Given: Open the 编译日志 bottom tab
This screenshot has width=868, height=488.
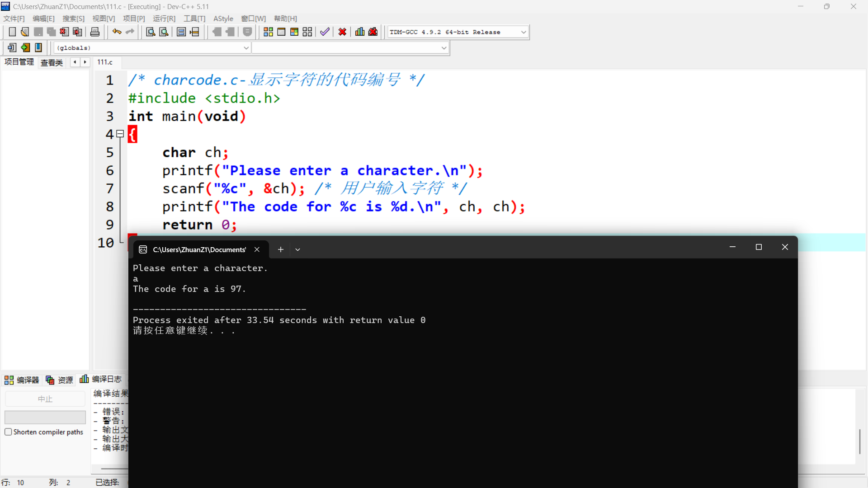Looking at the screenshot, I should tap(101, 379).
